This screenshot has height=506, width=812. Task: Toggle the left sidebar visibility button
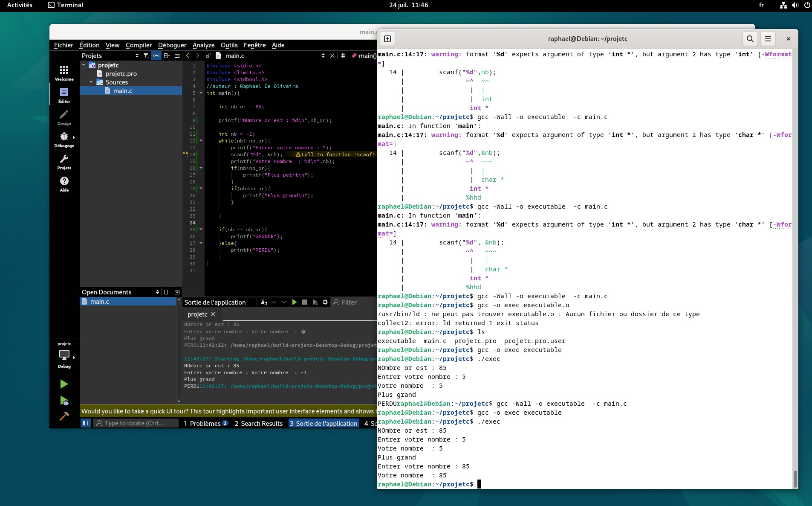86,423
